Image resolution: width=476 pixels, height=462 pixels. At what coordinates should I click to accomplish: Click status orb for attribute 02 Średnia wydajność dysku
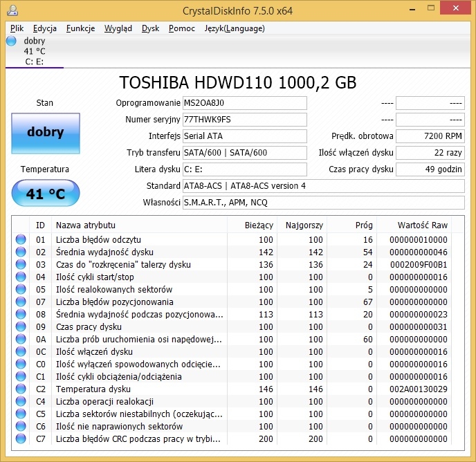click(x=21, y=252)
